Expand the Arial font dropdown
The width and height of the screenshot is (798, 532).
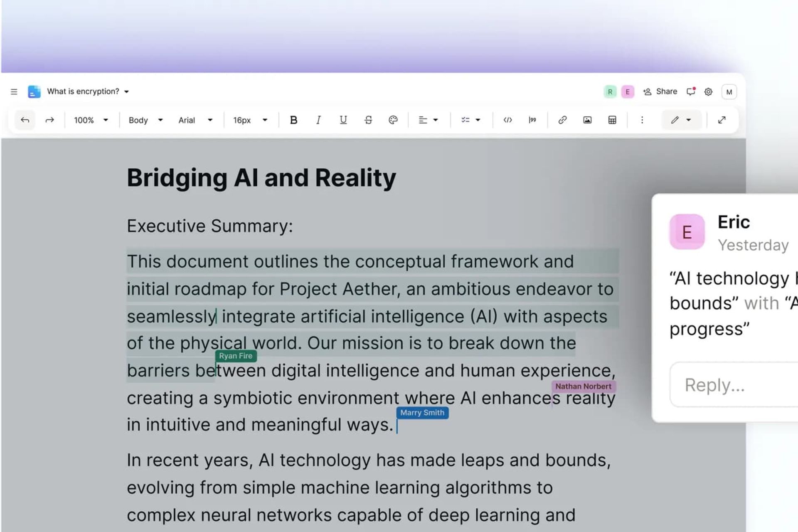pos(211,120)
